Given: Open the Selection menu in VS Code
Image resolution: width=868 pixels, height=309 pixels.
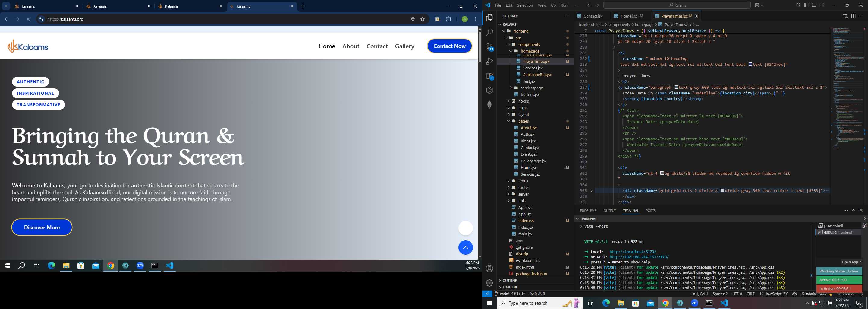Looking at the screenshot, I should [525, 5].
